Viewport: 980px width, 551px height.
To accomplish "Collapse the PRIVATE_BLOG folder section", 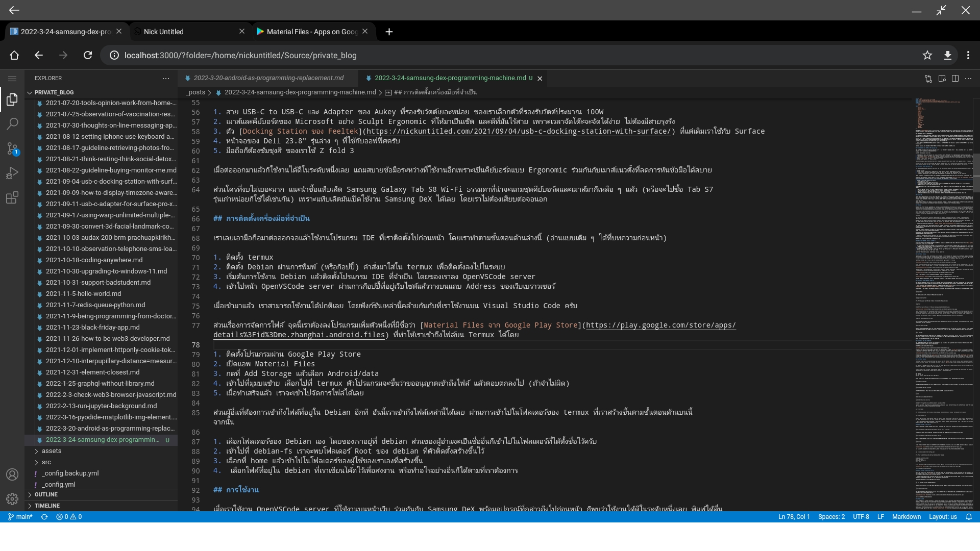I will (101, 92).
